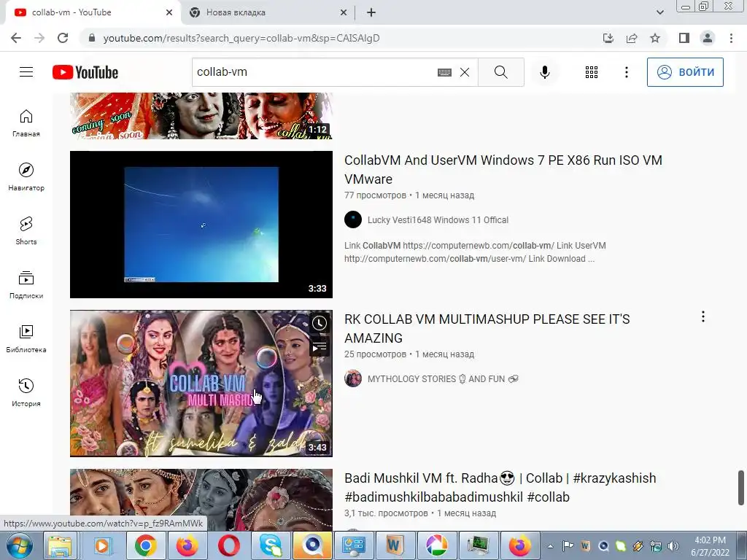This screenshot has height=560, width=747.
Task: Run search with magnifier button
Action: click(500, 72)
